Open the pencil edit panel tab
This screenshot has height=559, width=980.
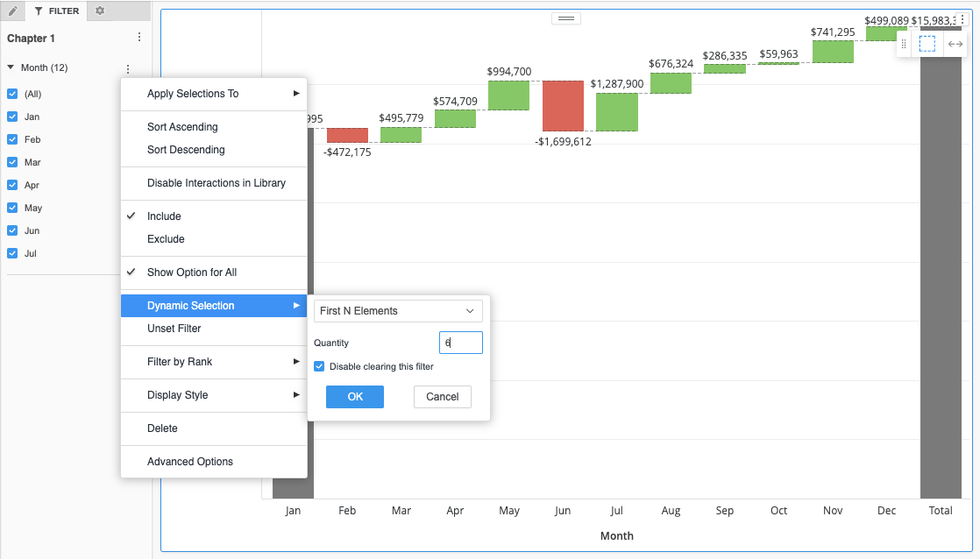[12, 11]
